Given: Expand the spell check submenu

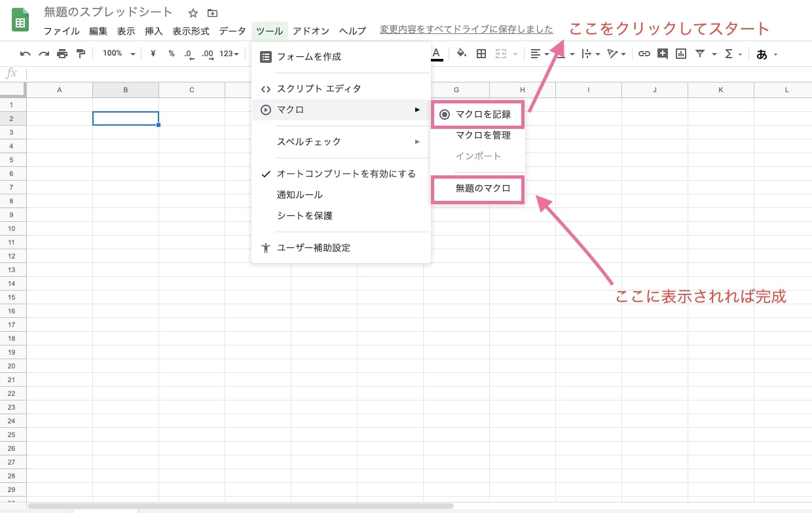Looking at the screenshot, I should point(341,142).
